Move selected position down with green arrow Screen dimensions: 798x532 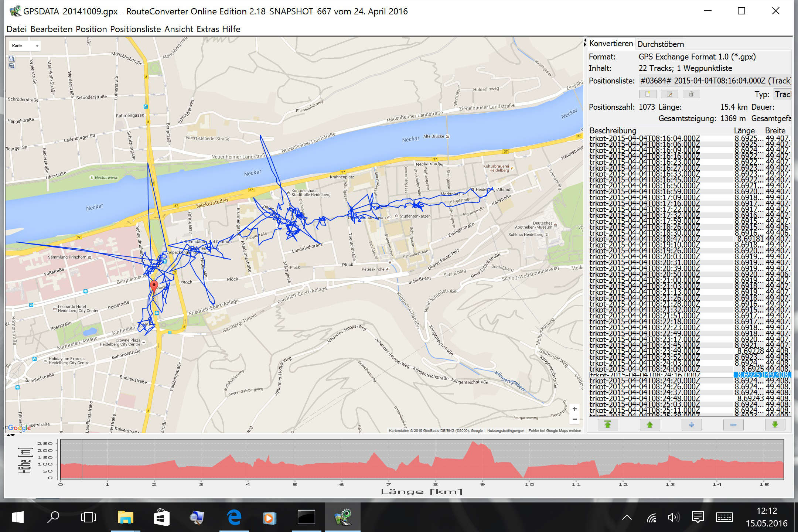pos(775,424)
